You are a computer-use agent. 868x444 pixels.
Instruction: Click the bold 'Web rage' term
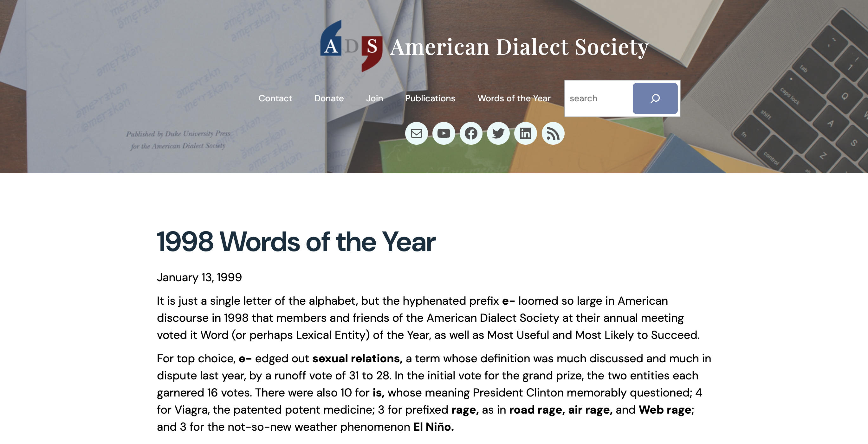(664, 410)
